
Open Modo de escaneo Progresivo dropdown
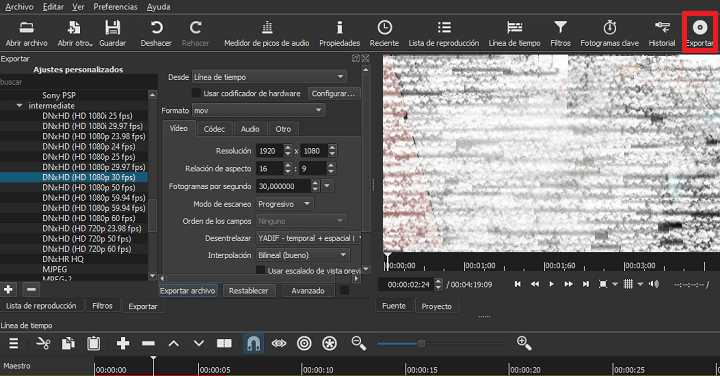pos(285,203)
